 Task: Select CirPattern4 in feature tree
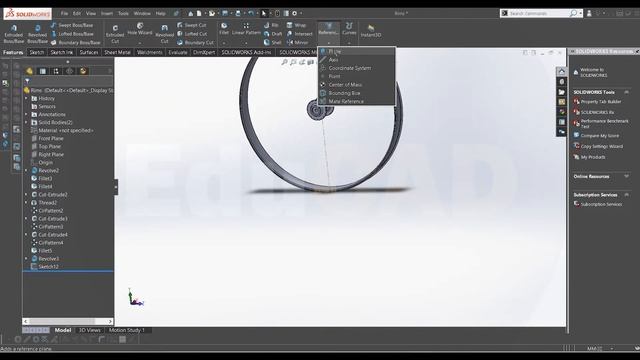(x=51, y=243)
